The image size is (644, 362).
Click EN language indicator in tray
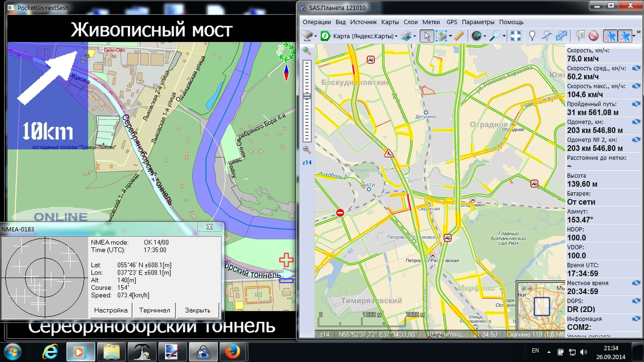tap(535, 350)
